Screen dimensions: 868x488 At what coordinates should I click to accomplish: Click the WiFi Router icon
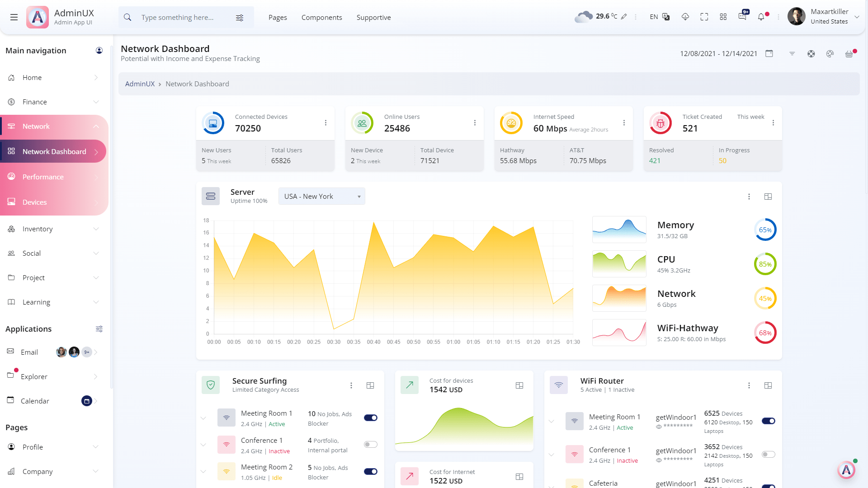pyautogui.click(x=558, y=385)
